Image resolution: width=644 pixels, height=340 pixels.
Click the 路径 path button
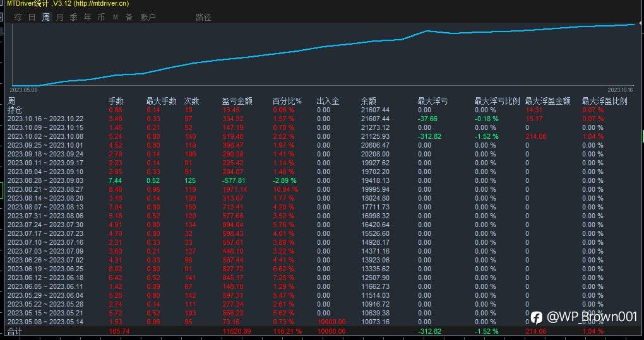pyautogui.click(x=203, y=17)
